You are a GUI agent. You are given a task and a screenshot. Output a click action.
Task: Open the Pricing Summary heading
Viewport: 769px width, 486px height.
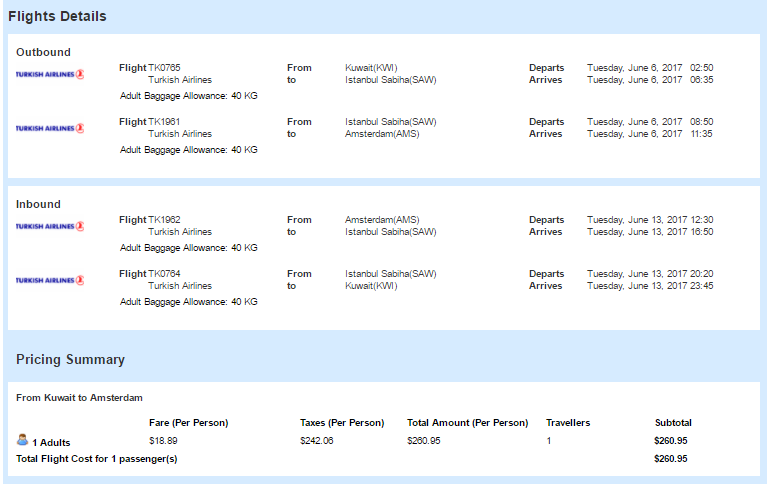70,360
